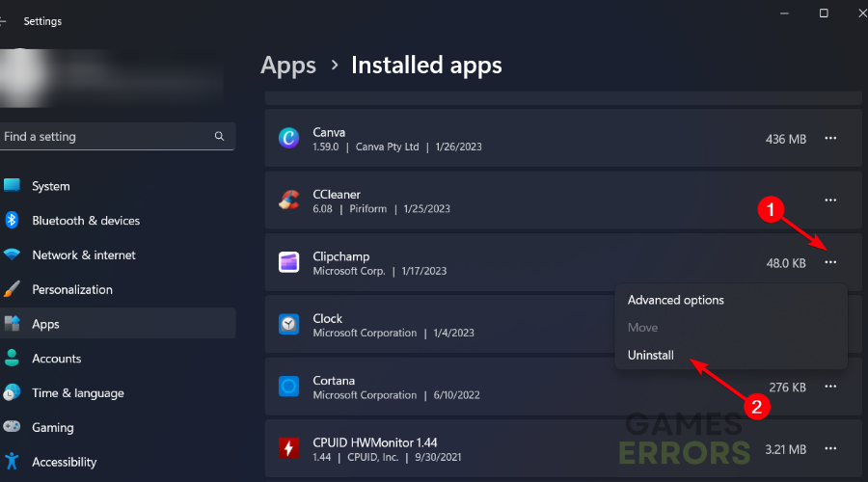Open the Clipchamp three-dot options menu
Image resolution: width=868 pixels, height=482 pixels.
click(830, 262)
